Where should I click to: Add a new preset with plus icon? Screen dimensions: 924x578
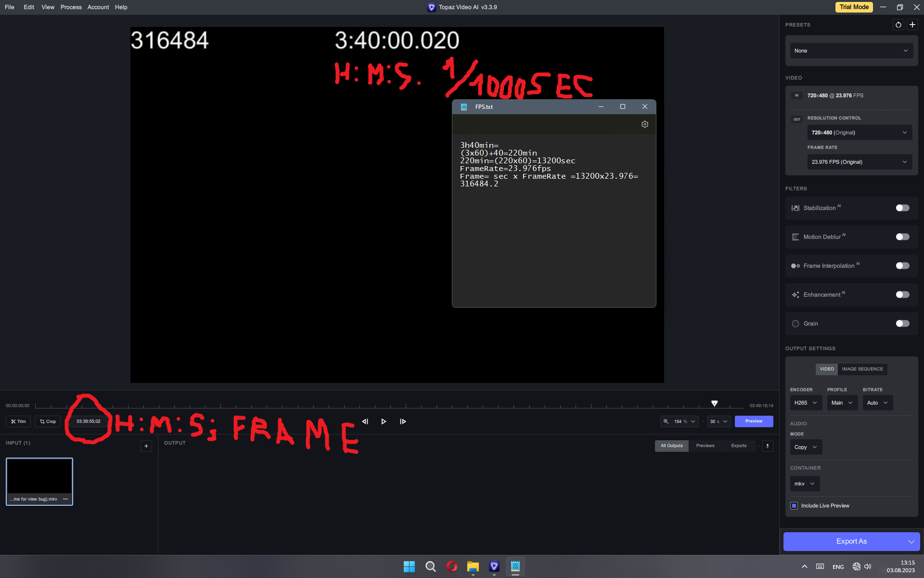click(912, 25)
